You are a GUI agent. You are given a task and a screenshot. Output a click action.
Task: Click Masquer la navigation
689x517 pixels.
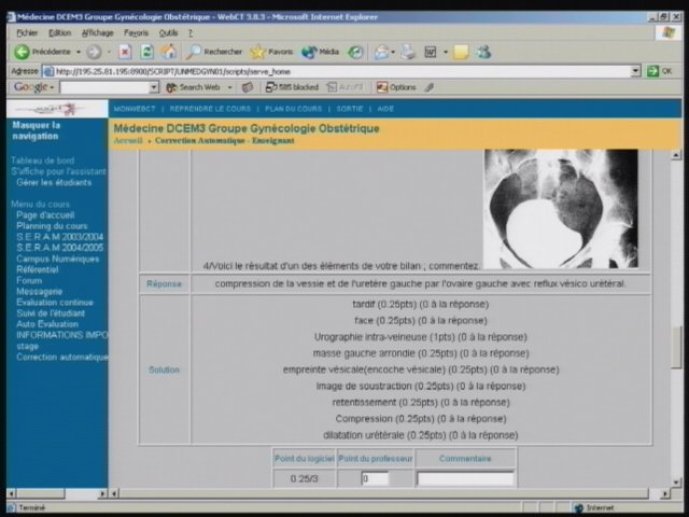(x=36, y=130)
